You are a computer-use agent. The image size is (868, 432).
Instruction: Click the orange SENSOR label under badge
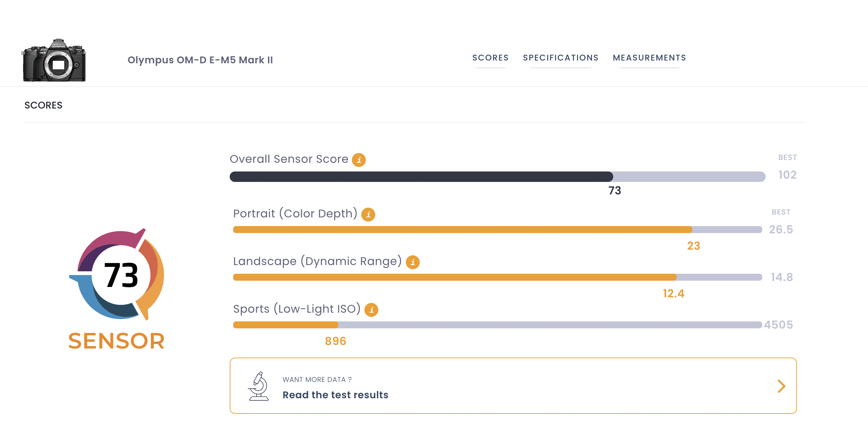[x=116, y=341]
